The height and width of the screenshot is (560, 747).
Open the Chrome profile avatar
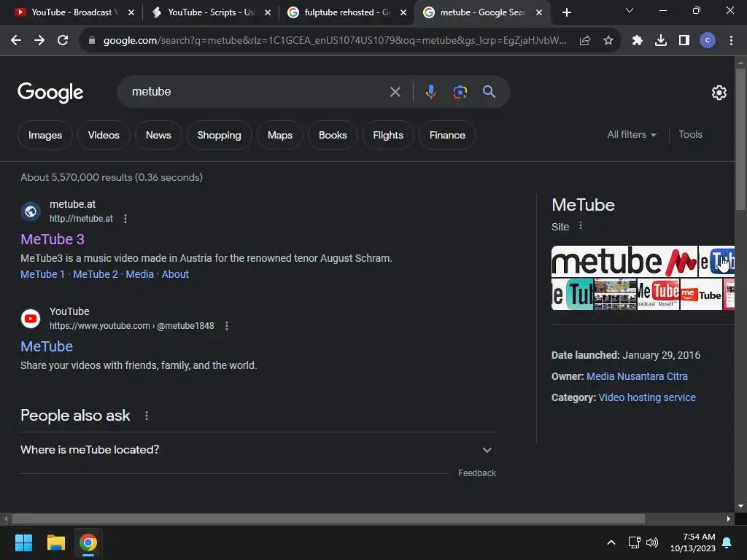pyautogui.click(x=708, y=41)
